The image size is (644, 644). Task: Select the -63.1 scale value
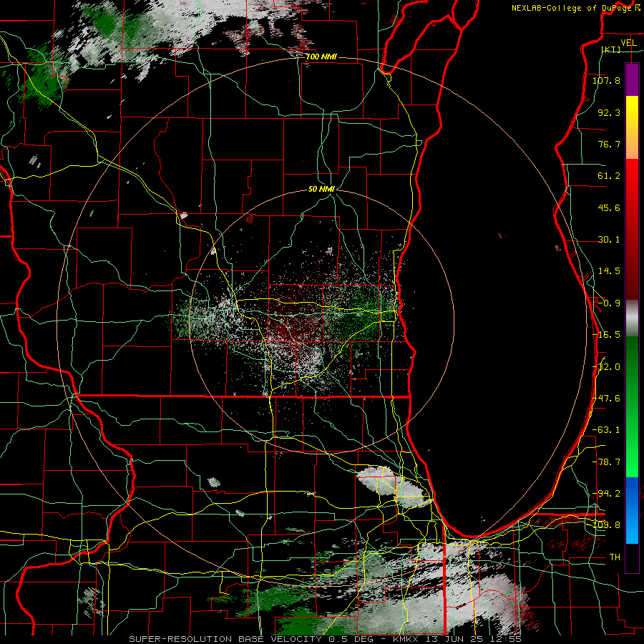(606, 430)
